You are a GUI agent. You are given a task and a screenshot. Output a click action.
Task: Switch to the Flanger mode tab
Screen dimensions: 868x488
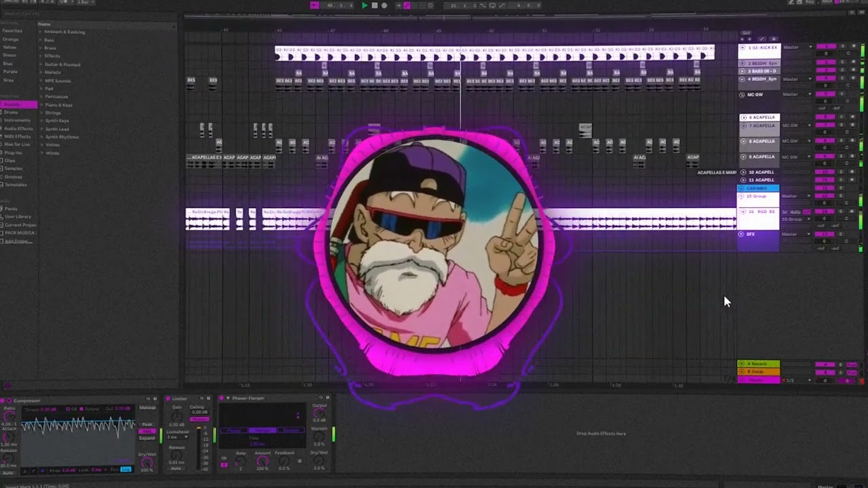coord(263,430)
